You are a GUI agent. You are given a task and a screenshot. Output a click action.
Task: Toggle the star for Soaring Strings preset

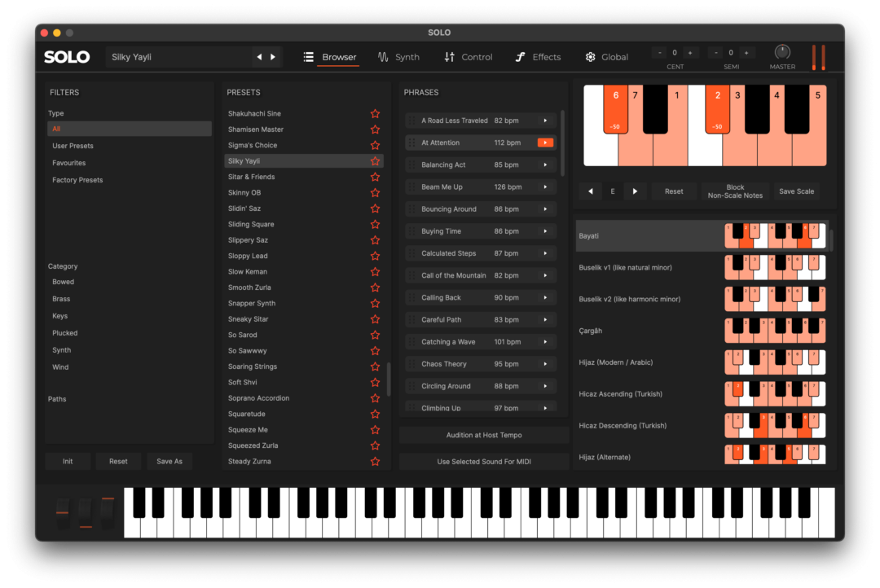click(x=375, y=366)
